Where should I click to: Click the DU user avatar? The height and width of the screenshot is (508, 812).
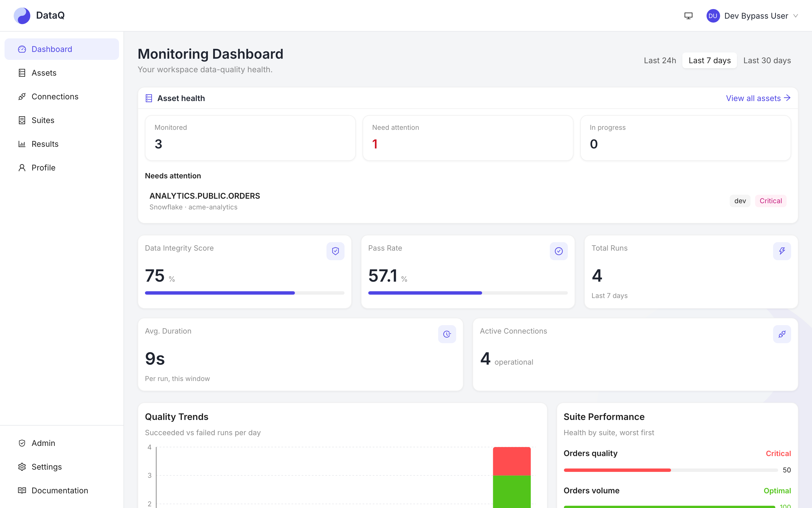pyautogui.click(x=713, y=16)
